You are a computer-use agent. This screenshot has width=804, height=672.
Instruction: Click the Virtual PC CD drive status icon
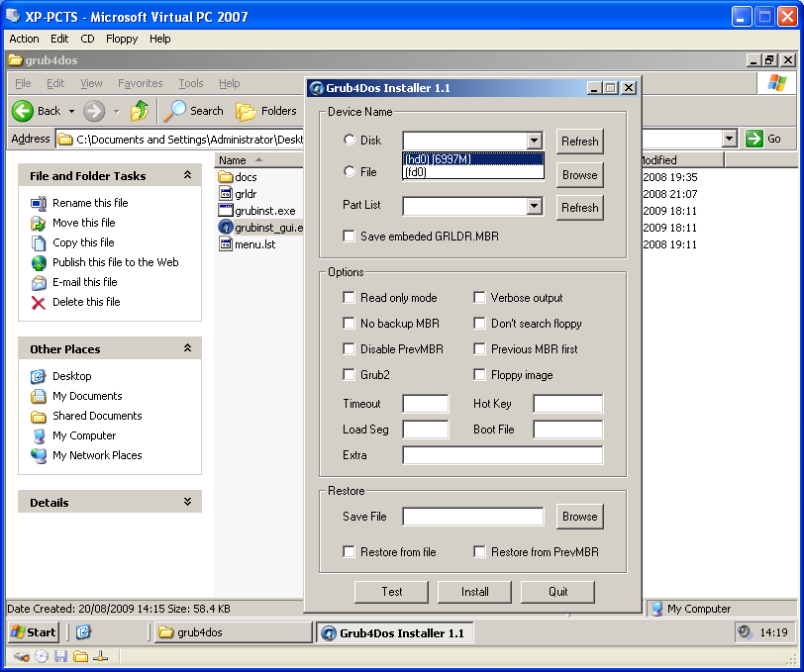point(42,656)
